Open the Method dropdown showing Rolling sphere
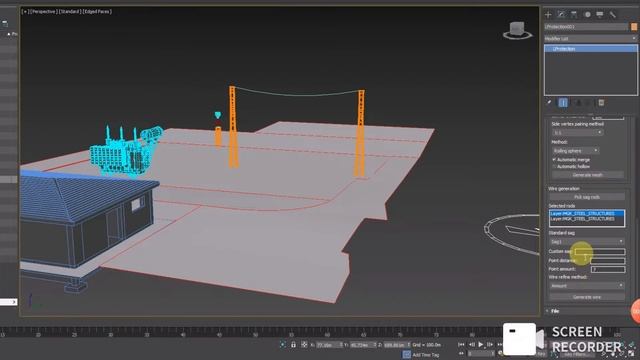This screenshot has width=640, height=360. pyautogui.click(x=576, y=151)
